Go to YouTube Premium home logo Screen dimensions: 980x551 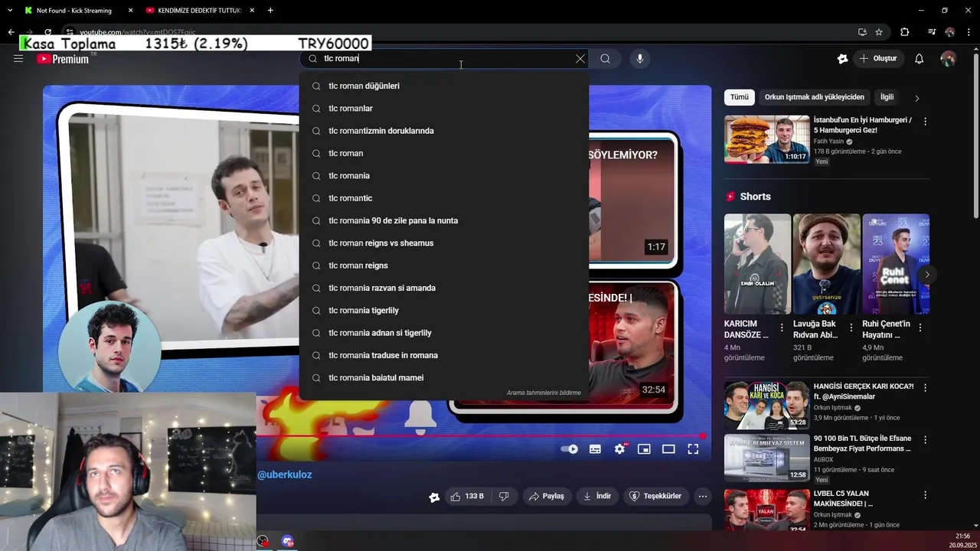(63, 59)
